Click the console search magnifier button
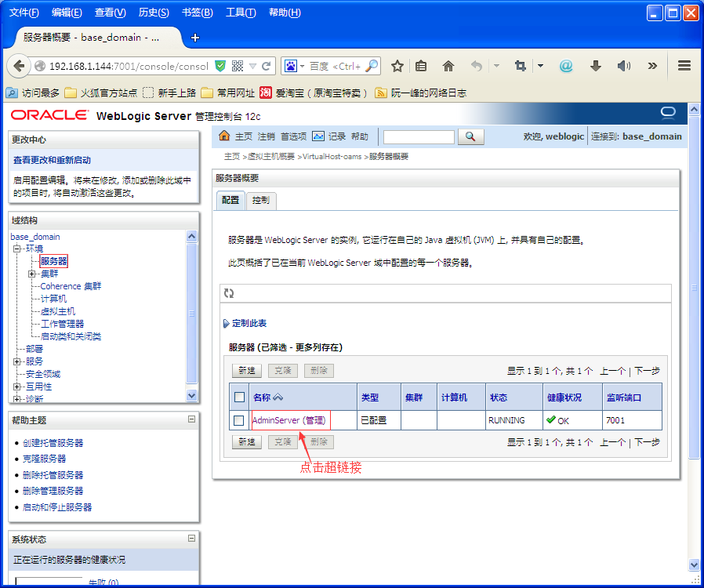Viewport: 704px width, 588px height. [x=470, y=136]
